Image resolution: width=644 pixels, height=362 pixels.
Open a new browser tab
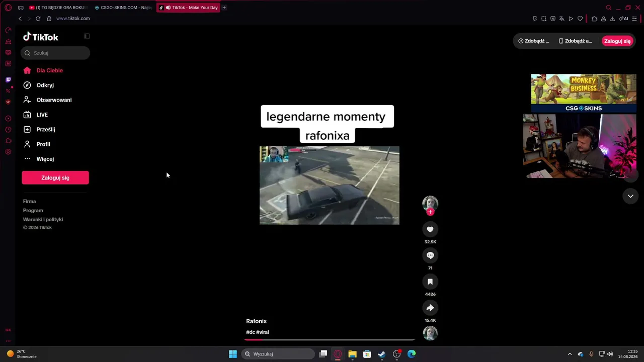(224, 8)
